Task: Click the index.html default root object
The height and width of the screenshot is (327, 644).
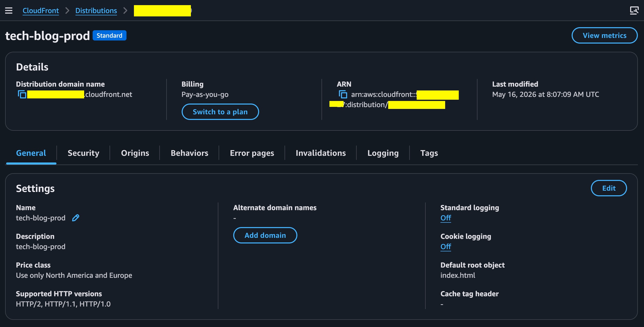Action: point(458,275)
